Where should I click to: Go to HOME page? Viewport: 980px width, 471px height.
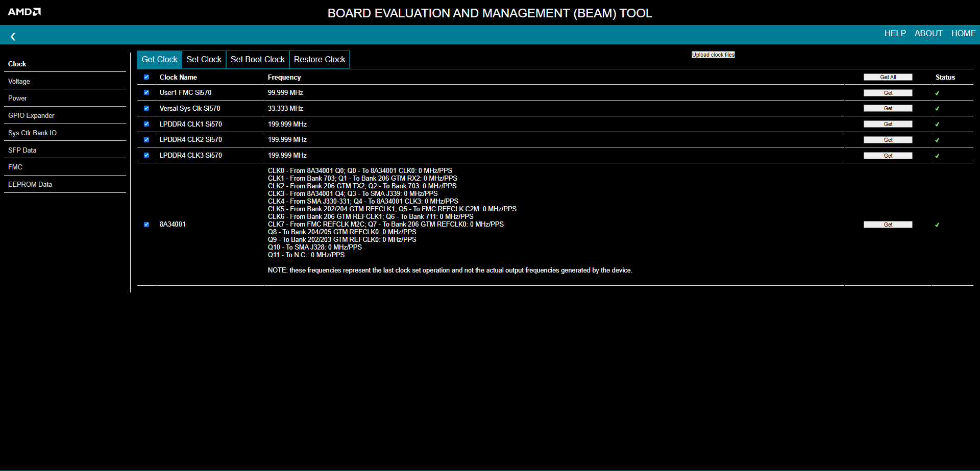tap(964, 33)
